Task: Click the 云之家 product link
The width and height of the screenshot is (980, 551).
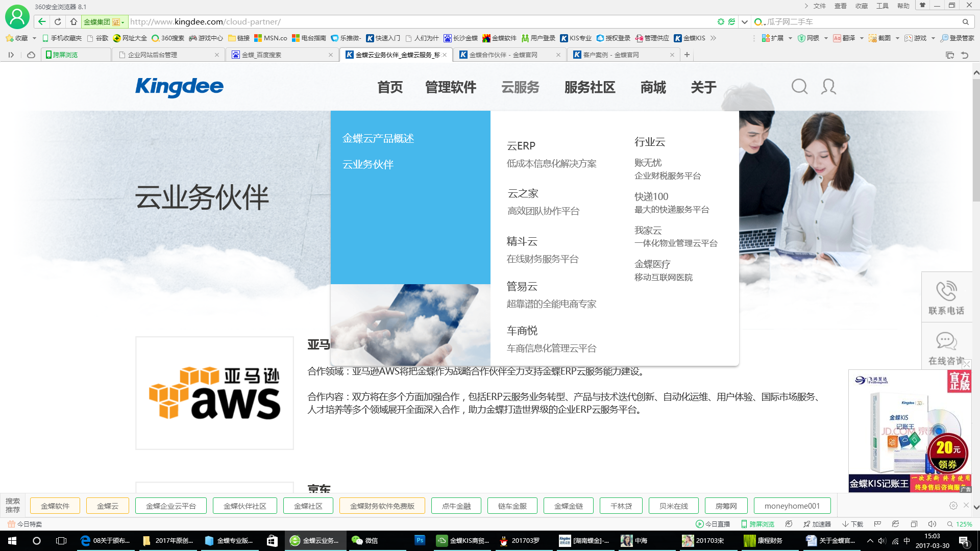Action: pos(523,193)
